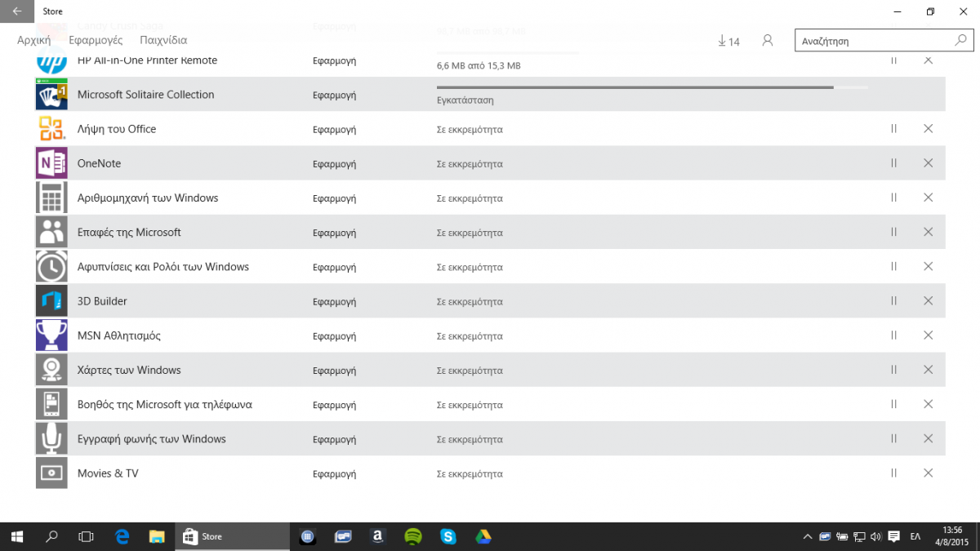Click Βοηθός της Microsoft για τηλέφωνα icon

(x=51, y=404)
